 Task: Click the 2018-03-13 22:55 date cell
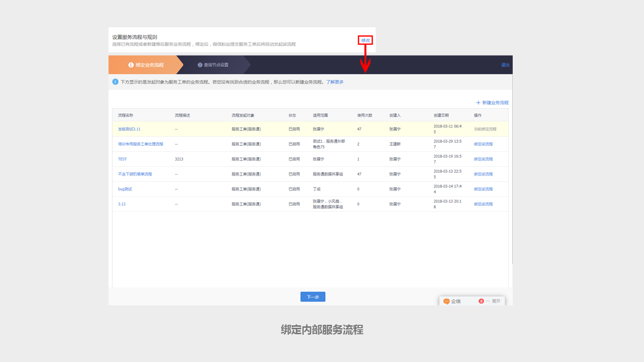448,174
